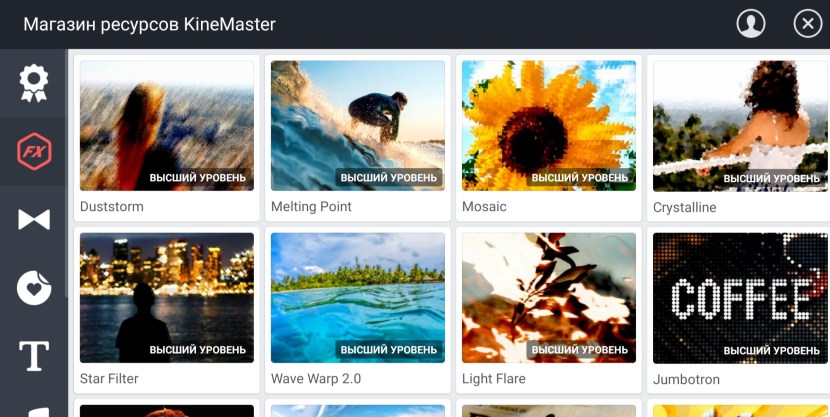
Task: Click the Duststorm title text
Action: point(112,206)
